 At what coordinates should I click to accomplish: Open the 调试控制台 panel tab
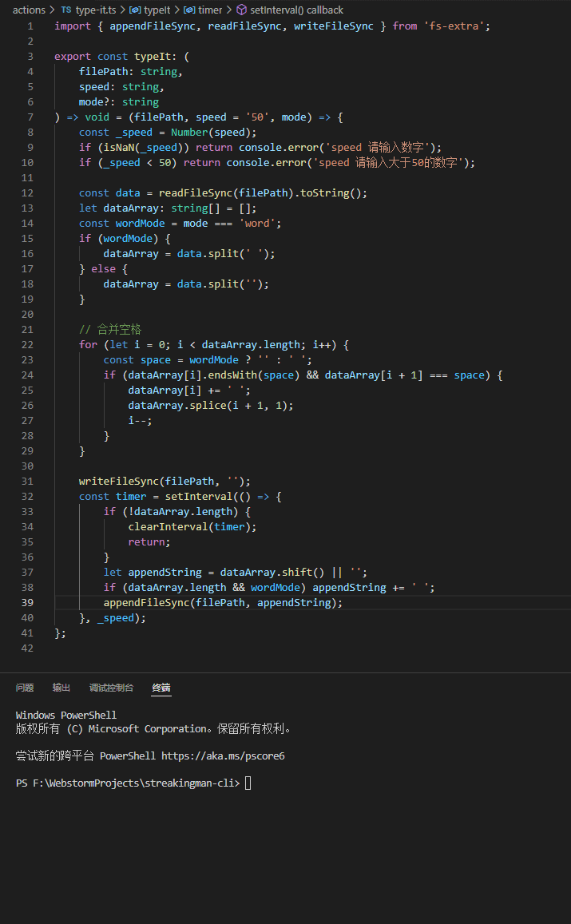click(x=111, y=688)
